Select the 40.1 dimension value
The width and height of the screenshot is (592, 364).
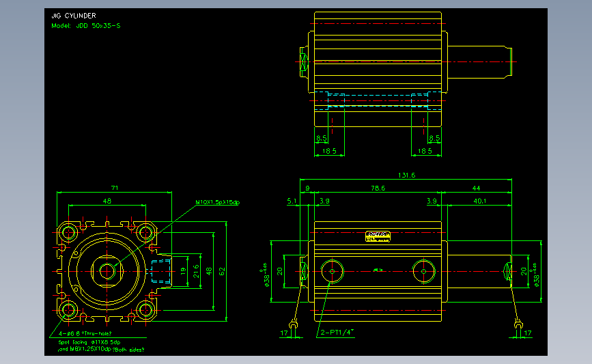click(480, 201)
